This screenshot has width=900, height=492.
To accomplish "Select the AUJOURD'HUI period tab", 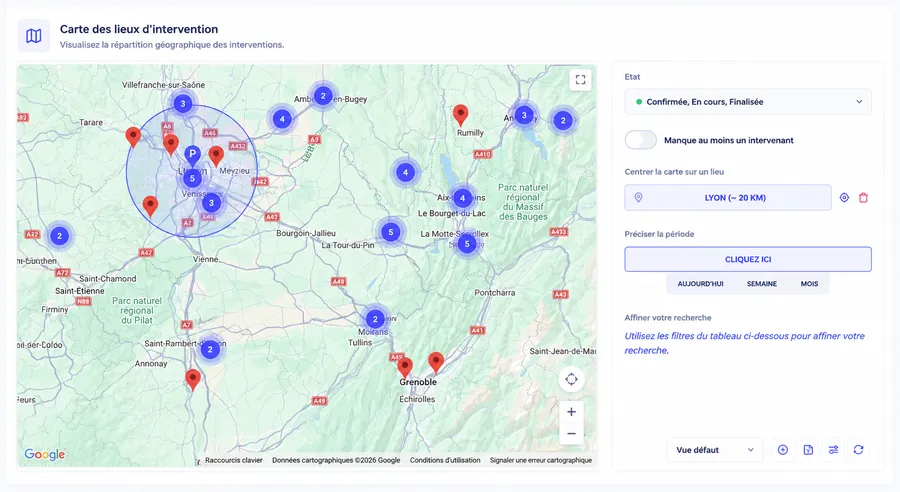I will pyautogui.click(x=700, y=284).
